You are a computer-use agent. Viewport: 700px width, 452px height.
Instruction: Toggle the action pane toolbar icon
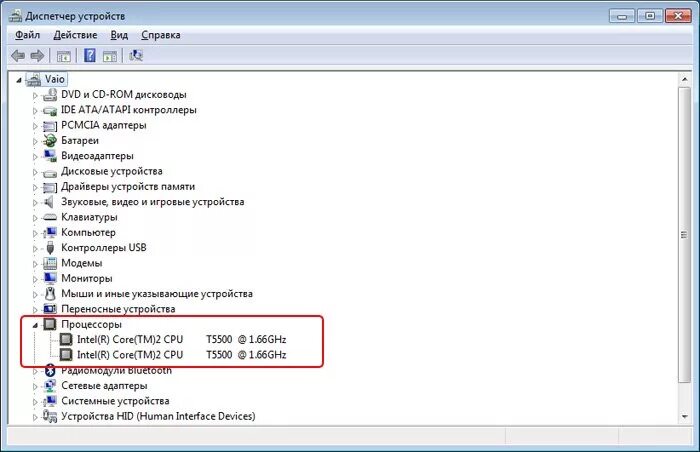click(x=110, y=56)
